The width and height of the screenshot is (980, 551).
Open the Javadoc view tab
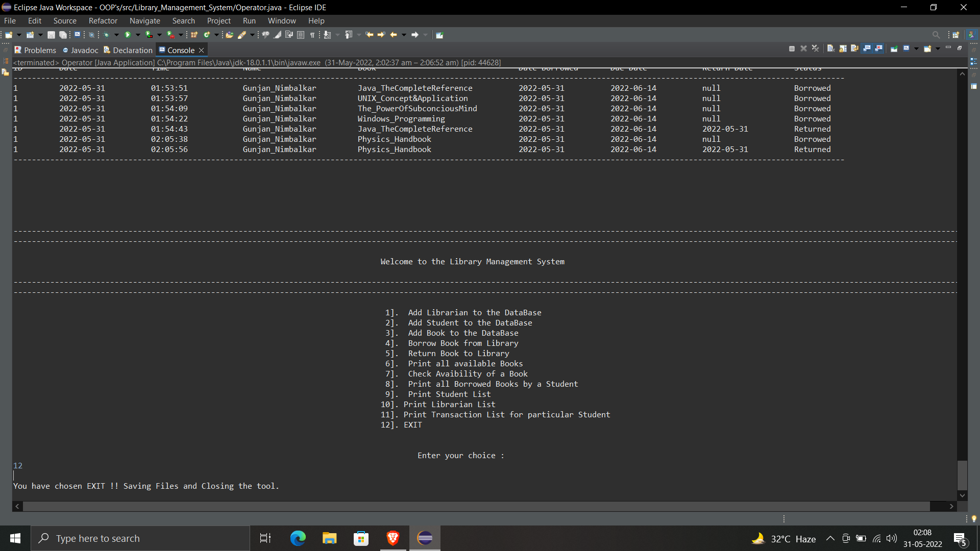click(x=81, y=50)
